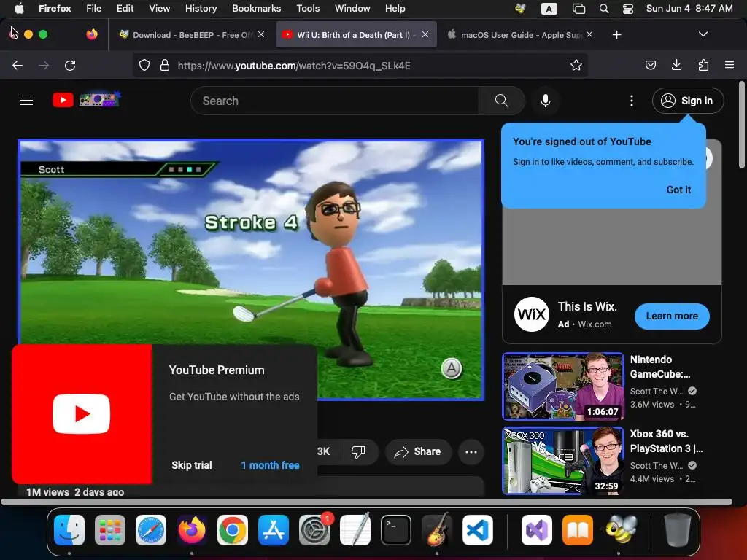This screenshot has height=560, width=747.
Task: Click in the YouTube search field
Action: (x=334, y=101)
